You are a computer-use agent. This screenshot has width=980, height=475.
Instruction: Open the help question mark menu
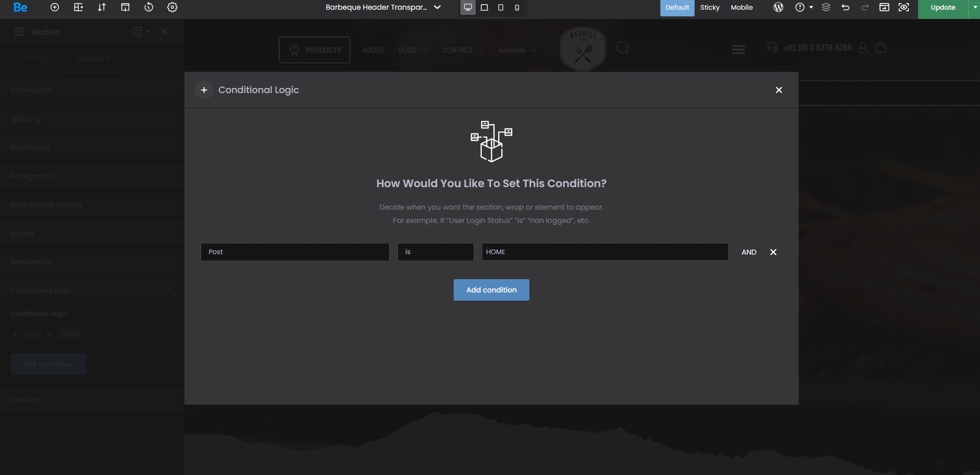tap(804, 7)
